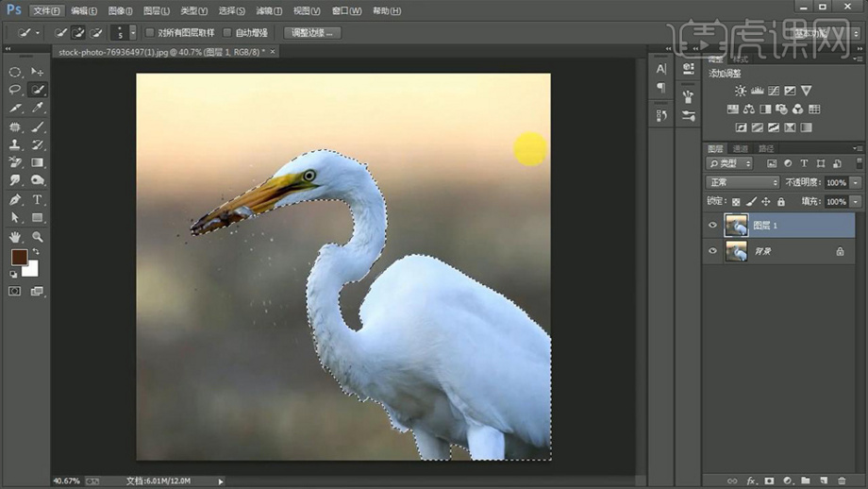The image size is (868, 489).
Task: Click the fx layer style icon
Action: pyautogui.click(x=752, y=481)
